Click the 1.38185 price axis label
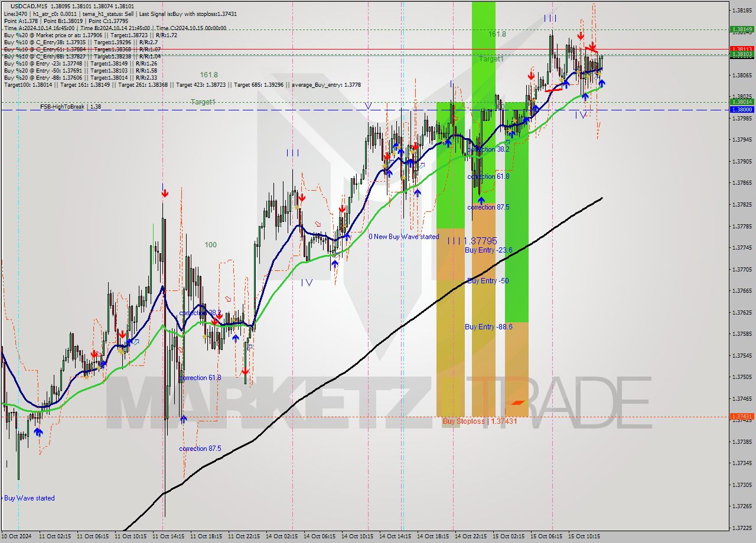The width and height of the screenshot is (756, 543). click(x=741, y=11)
